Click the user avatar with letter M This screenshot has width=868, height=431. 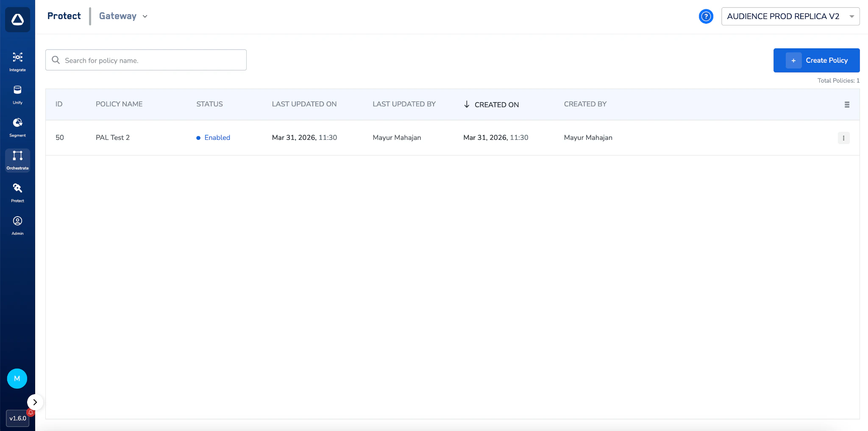coord(17,378)
